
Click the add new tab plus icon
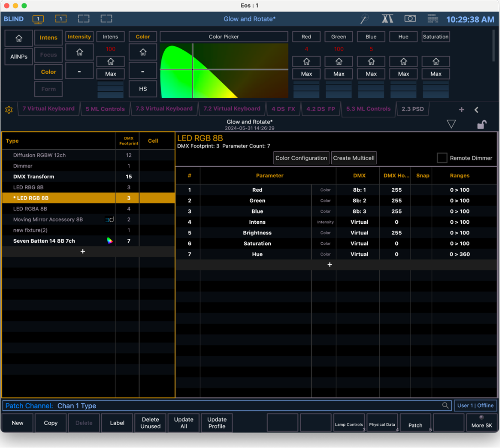461,110
